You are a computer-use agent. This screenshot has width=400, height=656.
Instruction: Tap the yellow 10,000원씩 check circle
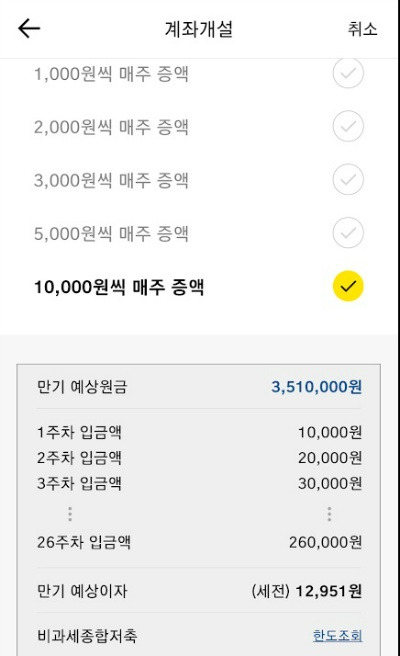[348, 286]
